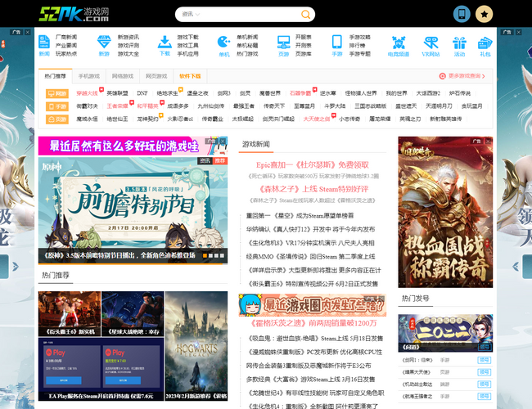Open the Epic 杜尔瑟斯 free giveaway headline
532x409 pixels.
(x=313, y=164)
